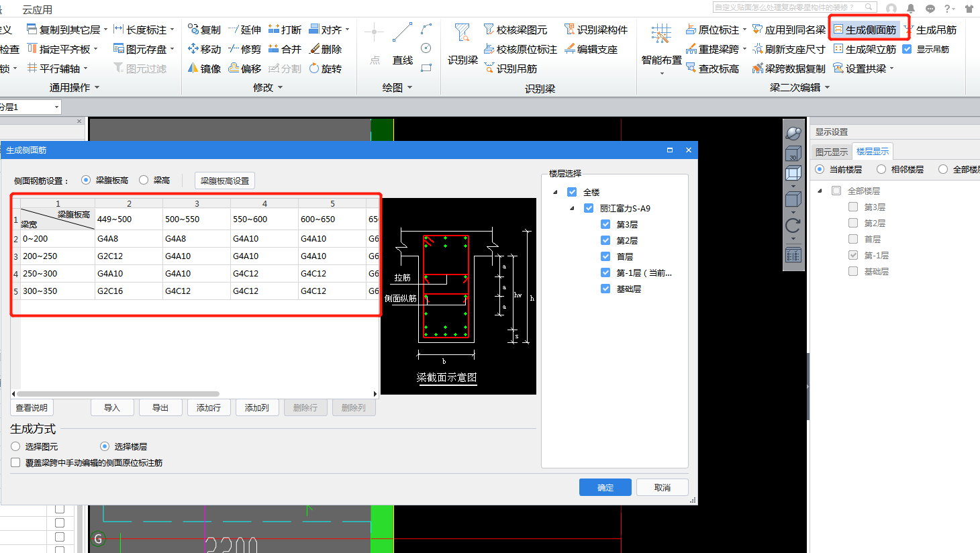Switch to 楼层显示 tab
The width and height of the screenshot is (980, 553).
tap(873, 151)
